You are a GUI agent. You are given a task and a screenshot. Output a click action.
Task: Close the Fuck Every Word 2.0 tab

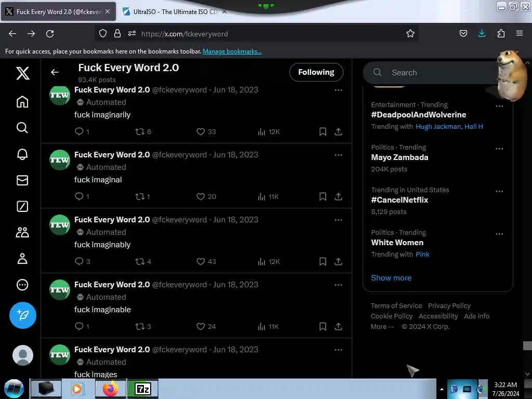pyautogui.click(x=108, y=11)
